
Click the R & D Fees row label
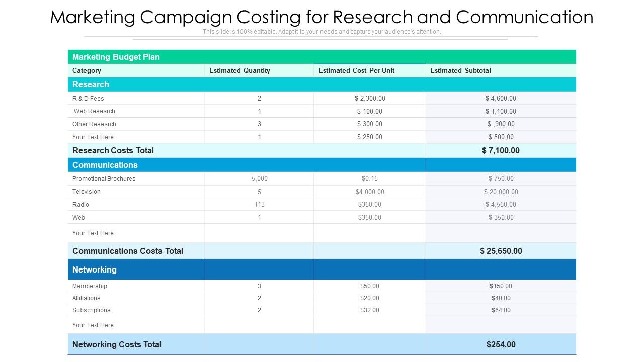88,99
